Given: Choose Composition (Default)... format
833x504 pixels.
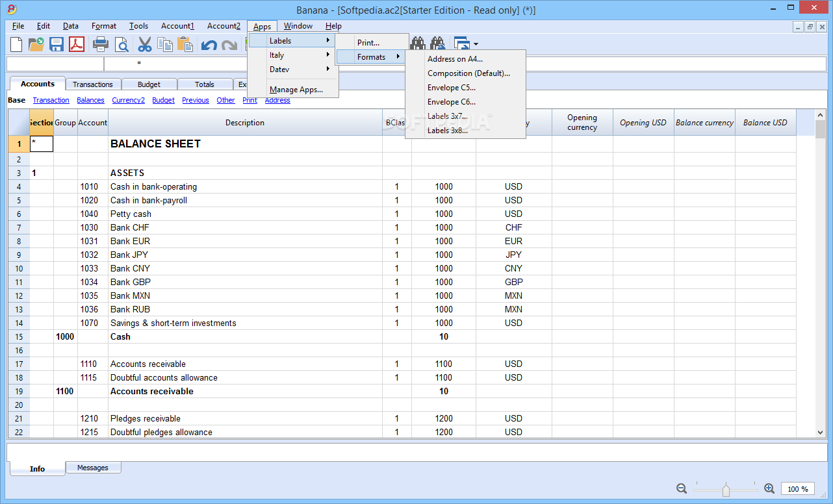Looking at the screenshot, I should (465, 73).
